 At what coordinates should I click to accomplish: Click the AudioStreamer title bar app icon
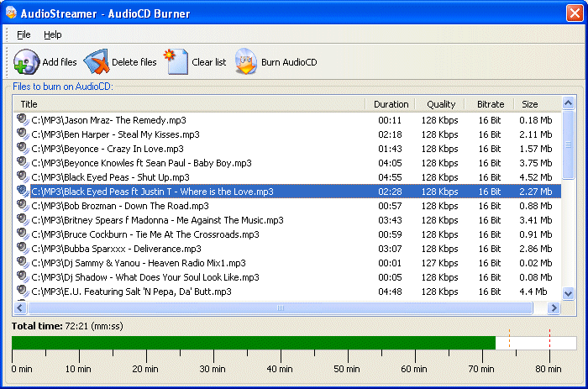coord(11,13)
